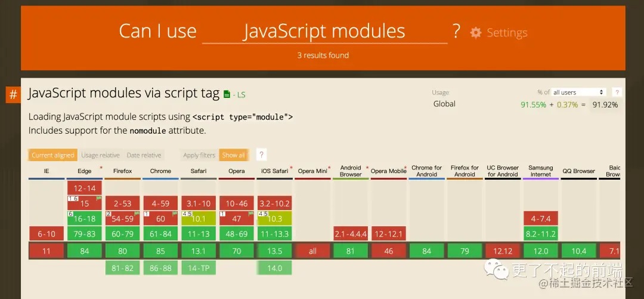Select the iOS Safari 10.3 cell
Viewport: 644px width, 299px height.
[274, 218]
